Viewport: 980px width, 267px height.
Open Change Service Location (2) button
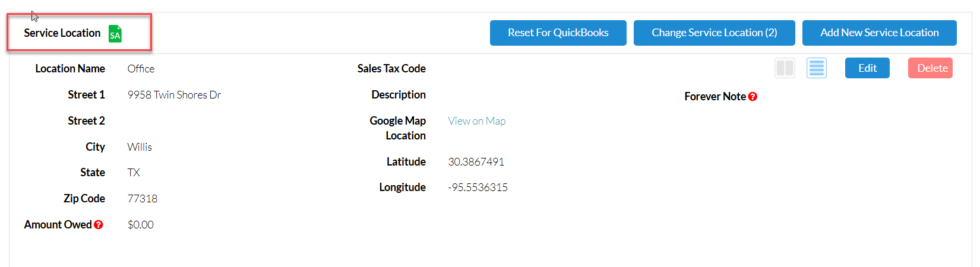pos(715,33)
